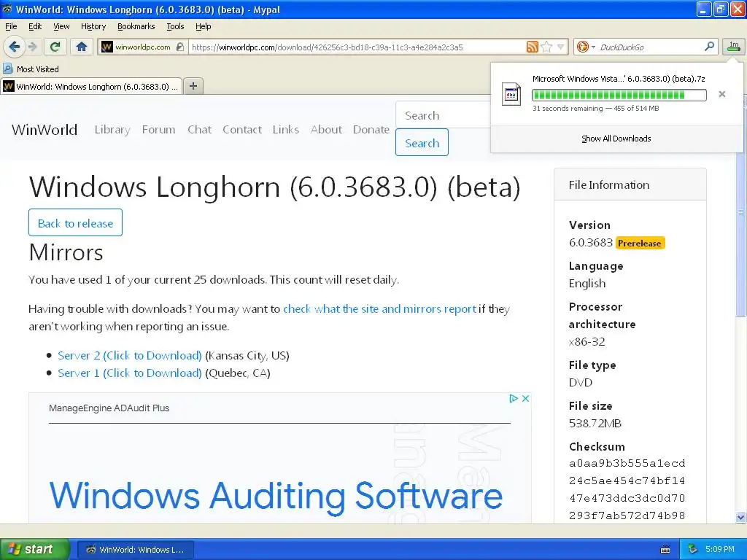Viewport: 747px width, 560px height.
Task: Open the Tools menu
Action: 175,26
